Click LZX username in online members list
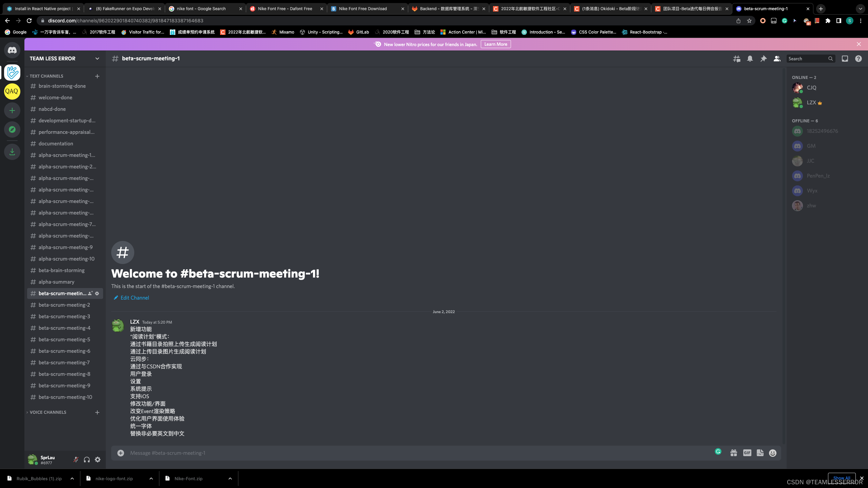The image size is (868, 488). 812,102
